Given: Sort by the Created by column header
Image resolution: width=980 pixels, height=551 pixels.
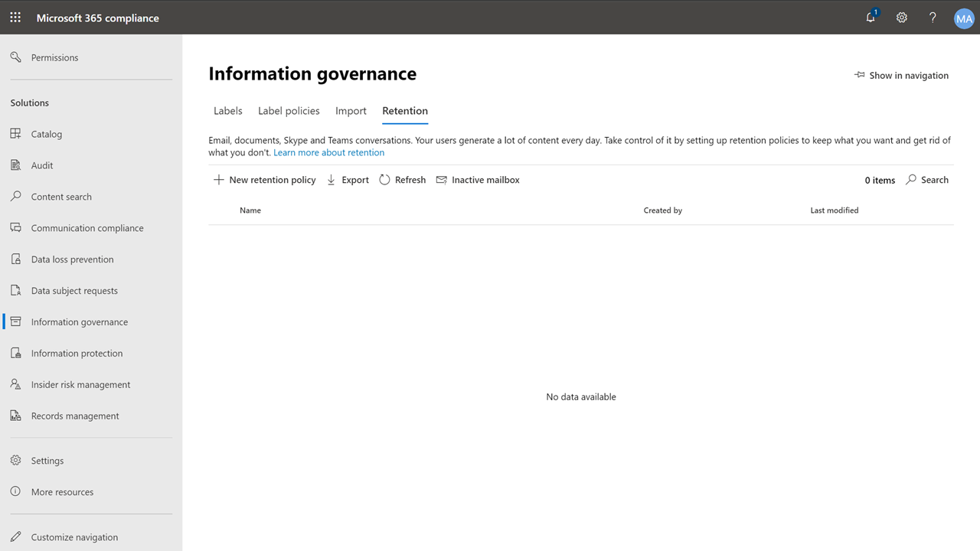Looking at the screenshot, I should 663,210.
